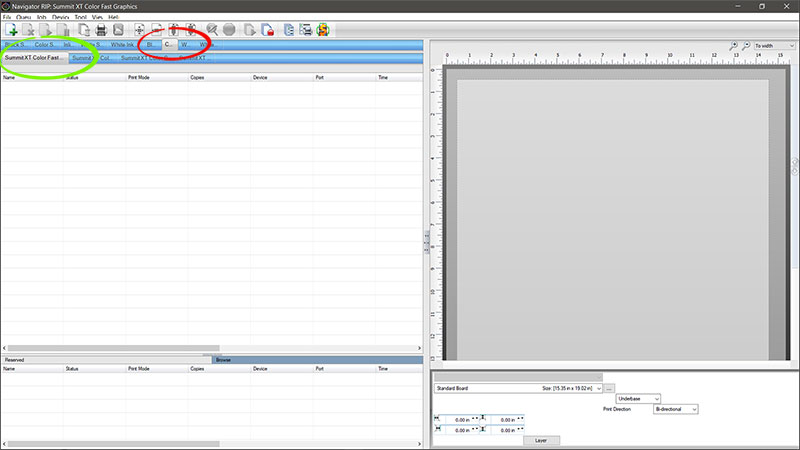Open the Bi-directional print direction dropdown
Image resolution: width=800 pixels, height=450 pixels.
(x=676, y=409)
